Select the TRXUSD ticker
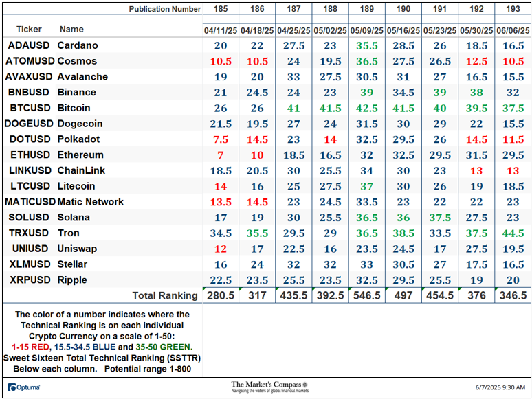 point(29,233)
